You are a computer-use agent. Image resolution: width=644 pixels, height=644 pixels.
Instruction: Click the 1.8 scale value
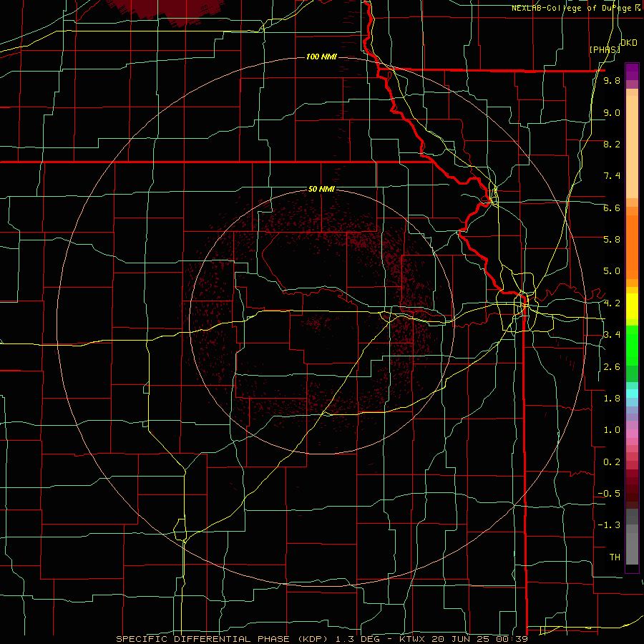[612, 399]
